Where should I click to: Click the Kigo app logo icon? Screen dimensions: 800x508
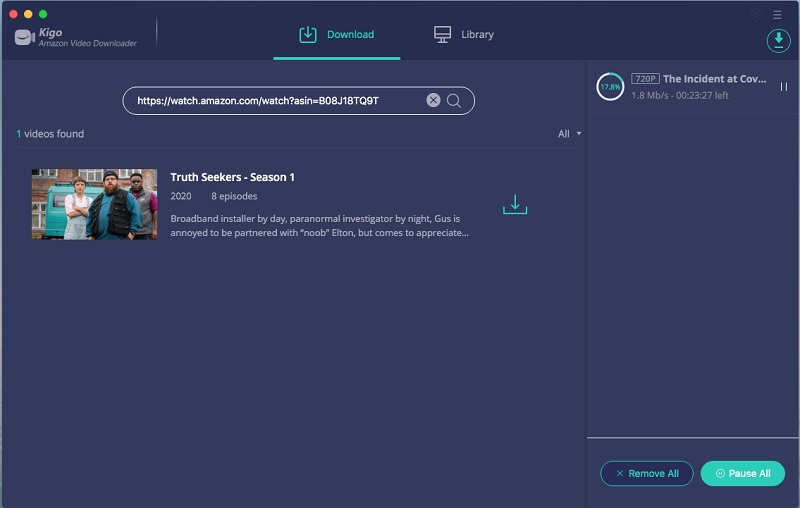coord(24,37)
